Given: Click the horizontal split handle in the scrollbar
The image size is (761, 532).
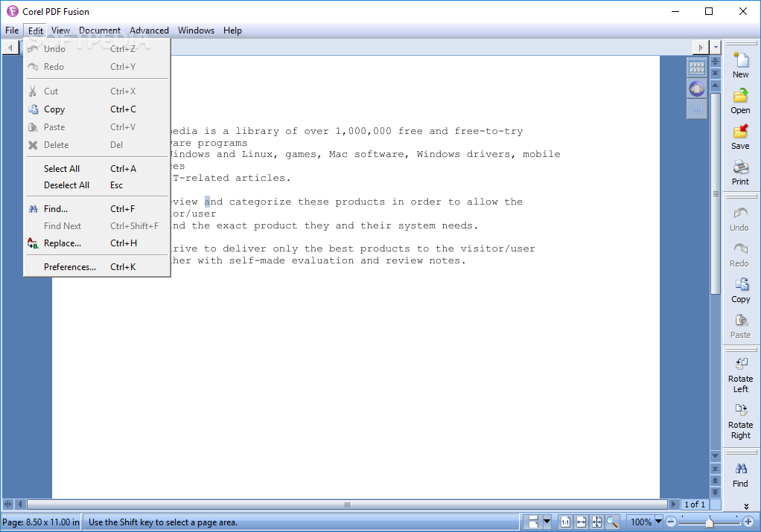Looking at the screenshot, I should 7,504.
